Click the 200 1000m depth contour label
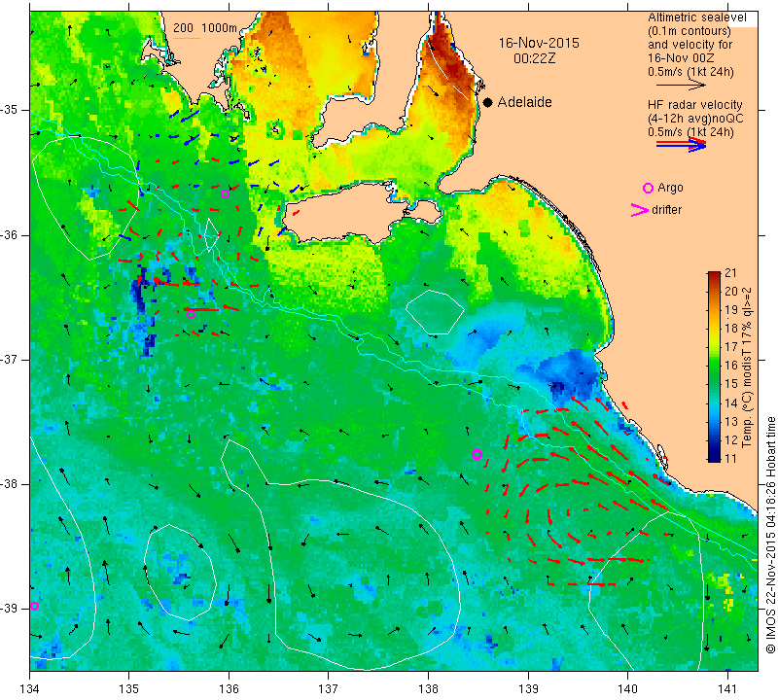Screen dimensions: 778x700 [x=205, y=28]
